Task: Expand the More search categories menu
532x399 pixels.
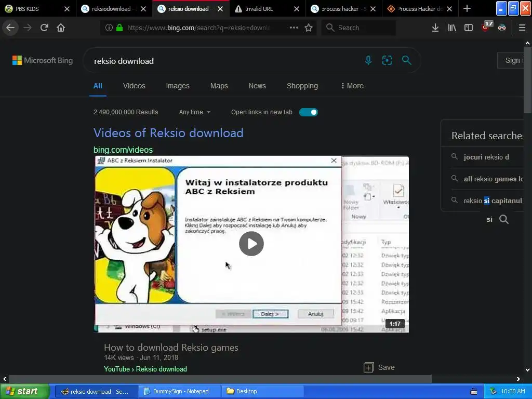Action: pyautogui.click(x=352, y=86)
